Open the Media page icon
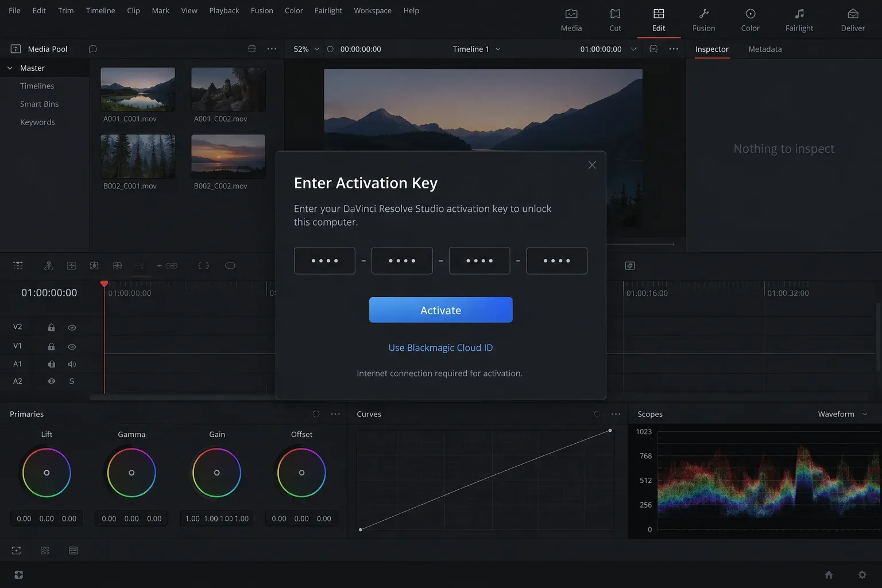882x588 pixels. point(571,14)
